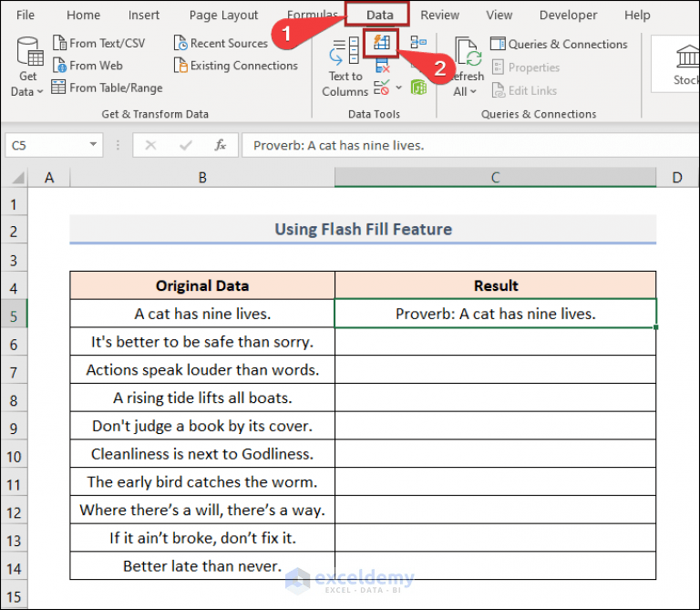Screen dimensions: 700x610
Task: Select empty Result cell beside 'safe than sorry'
Action: [496, 342]
